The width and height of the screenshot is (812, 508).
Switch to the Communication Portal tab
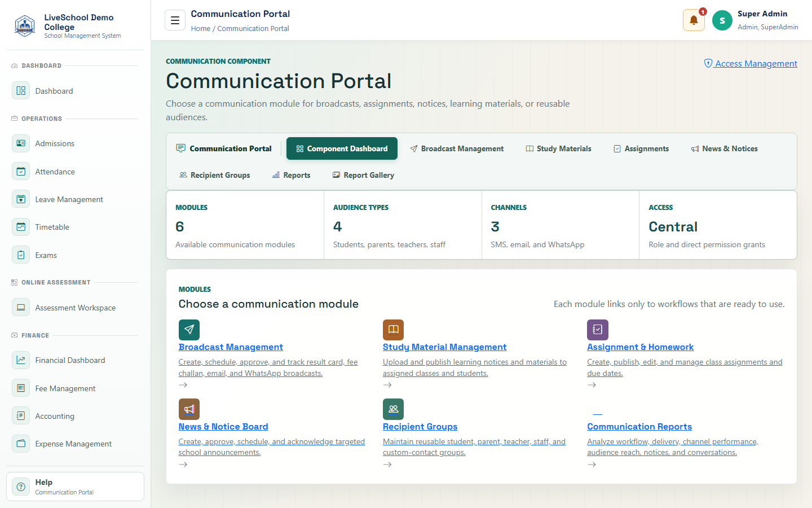(x=224, y=148)
